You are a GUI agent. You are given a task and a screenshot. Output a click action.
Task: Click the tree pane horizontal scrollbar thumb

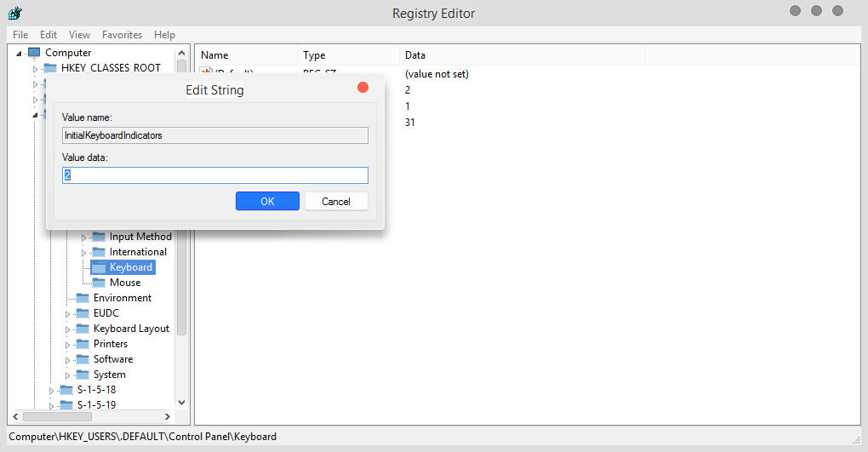(x=57, y=416)
